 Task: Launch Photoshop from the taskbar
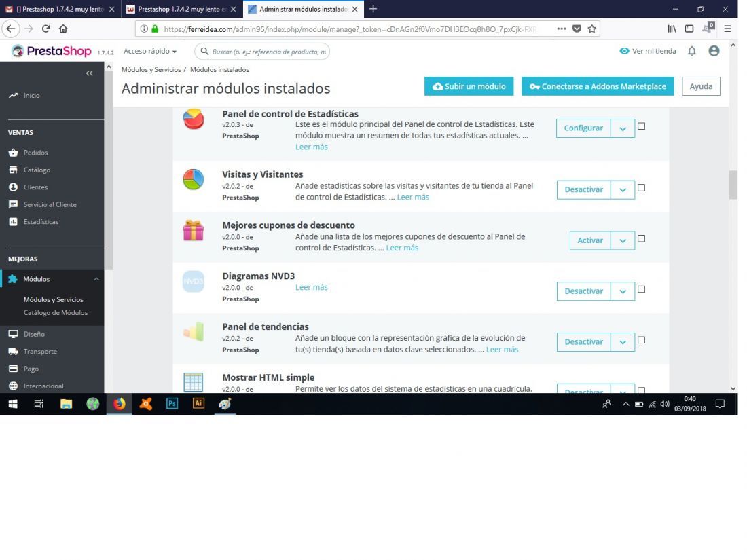click(x=172, y=404)
